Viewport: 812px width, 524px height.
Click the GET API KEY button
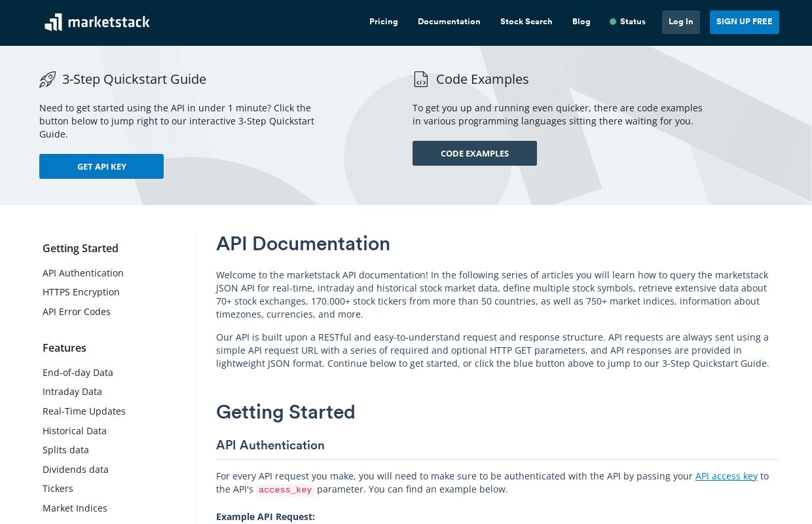pos(101,166)
